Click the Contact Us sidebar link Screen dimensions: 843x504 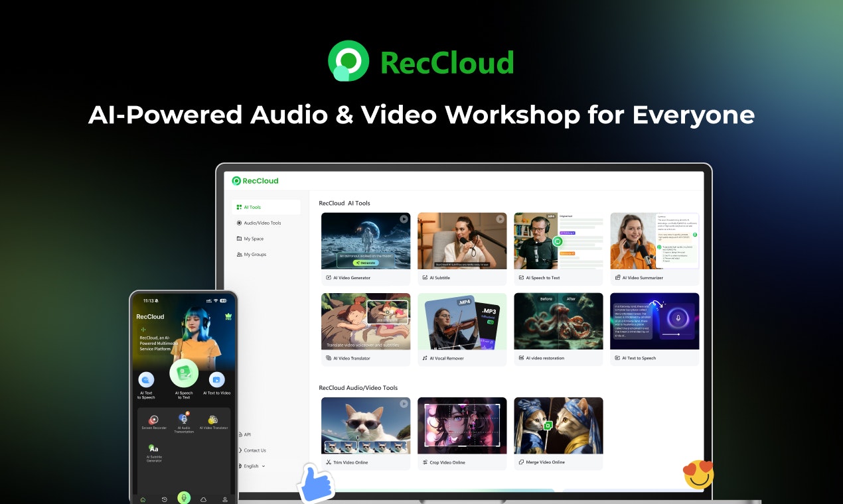click(x=251, y=450)
